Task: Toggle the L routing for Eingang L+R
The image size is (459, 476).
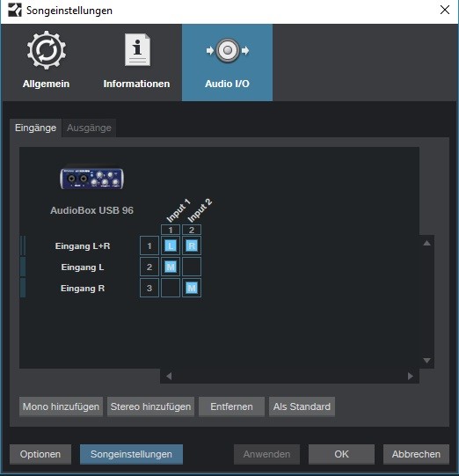Action: pos(171,245)
